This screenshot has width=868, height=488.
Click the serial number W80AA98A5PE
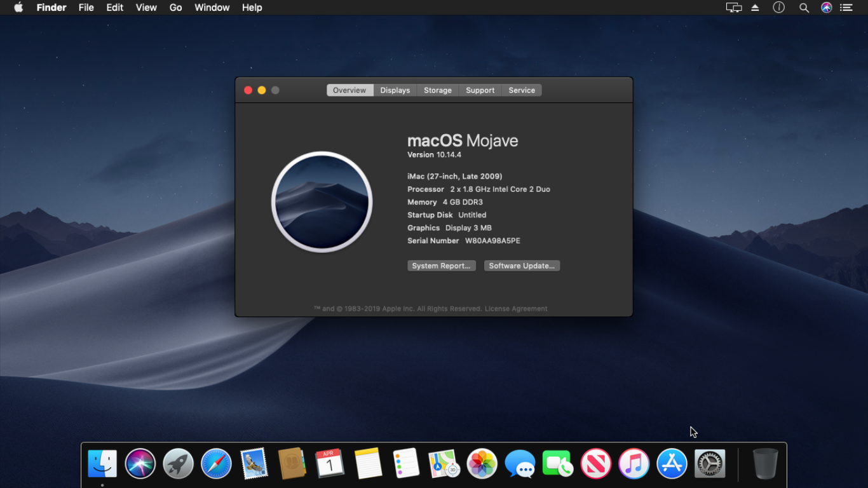(x=492, y=241)
